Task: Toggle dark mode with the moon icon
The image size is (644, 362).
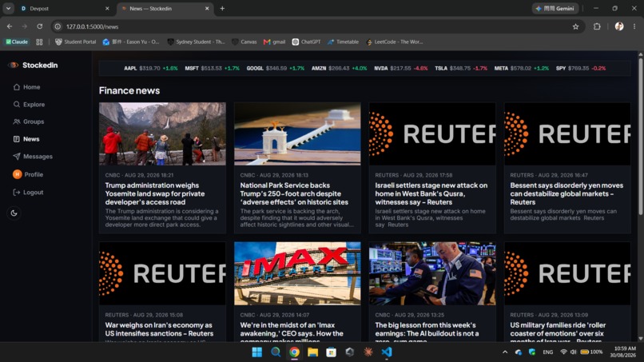Action: pos(14,213)
